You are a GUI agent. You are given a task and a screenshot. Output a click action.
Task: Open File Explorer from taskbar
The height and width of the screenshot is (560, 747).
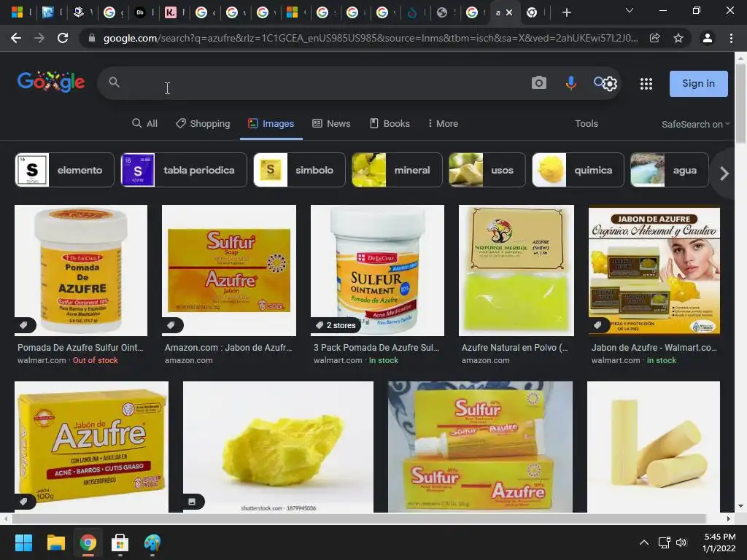click(x=55, y=542)
